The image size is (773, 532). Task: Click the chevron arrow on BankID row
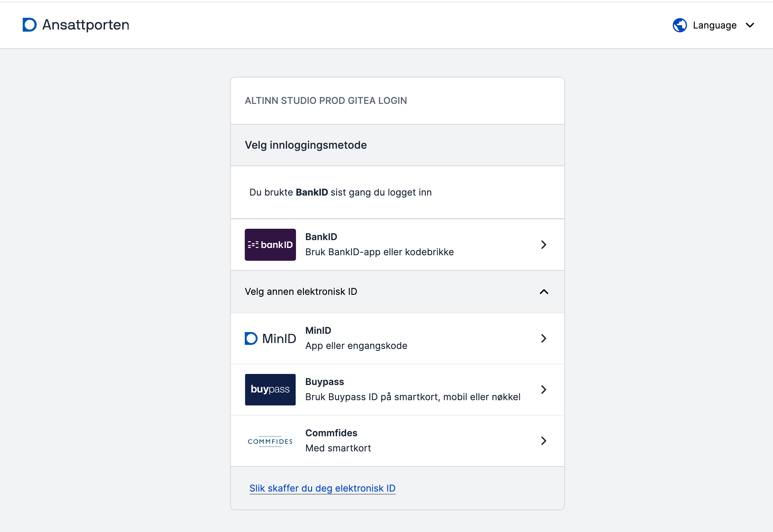click(544, 245)
